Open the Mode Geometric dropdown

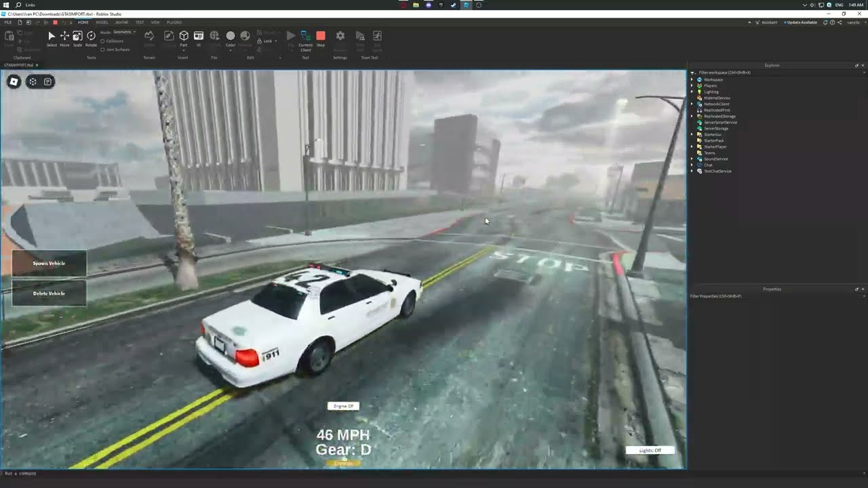pos(124,32)
